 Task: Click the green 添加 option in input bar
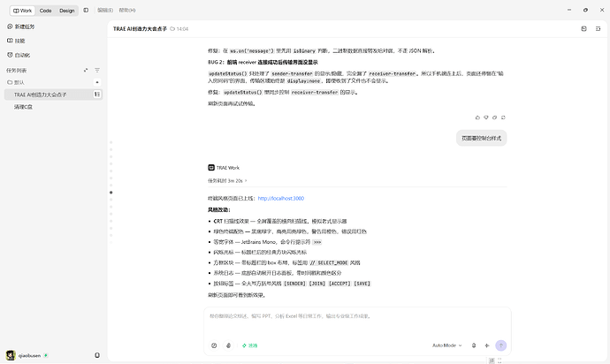click(x=250, y=345)
